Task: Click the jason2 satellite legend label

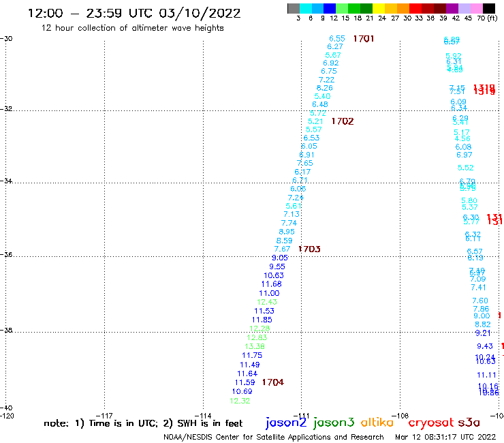Action: click(286, 423)
